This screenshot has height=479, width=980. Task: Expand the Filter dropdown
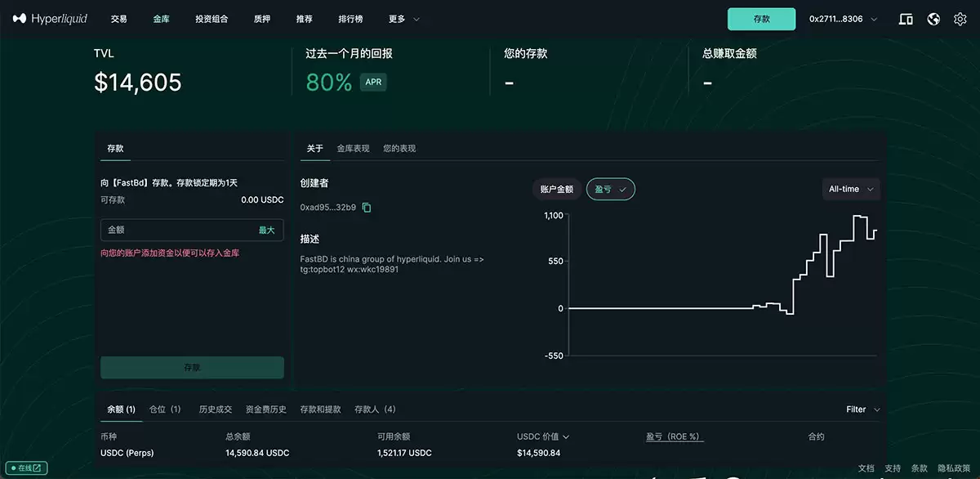(x=861, y=409)
